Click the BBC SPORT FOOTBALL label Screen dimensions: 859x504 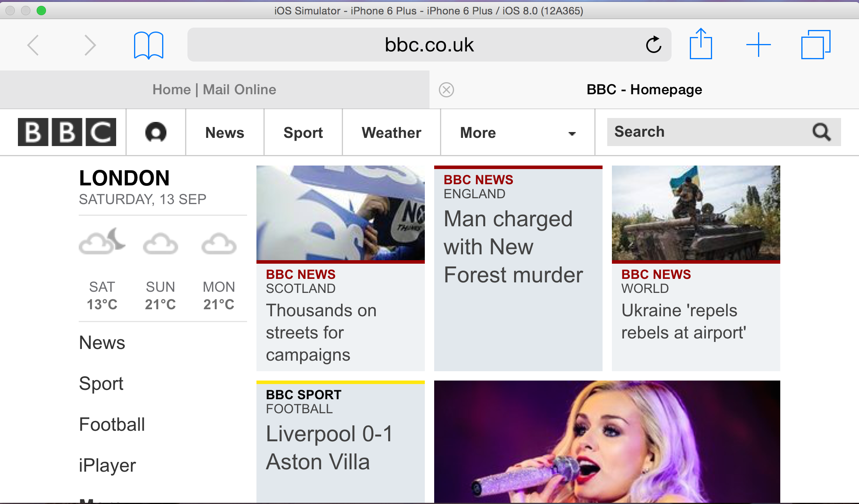(304, 402)
